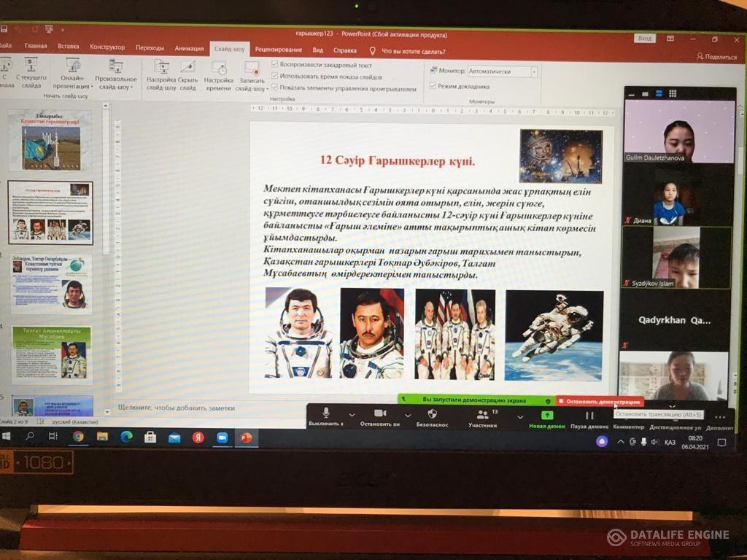747x560 pixels.
Task: Open the Zoom Participants panel
Action: click(482, 414)
